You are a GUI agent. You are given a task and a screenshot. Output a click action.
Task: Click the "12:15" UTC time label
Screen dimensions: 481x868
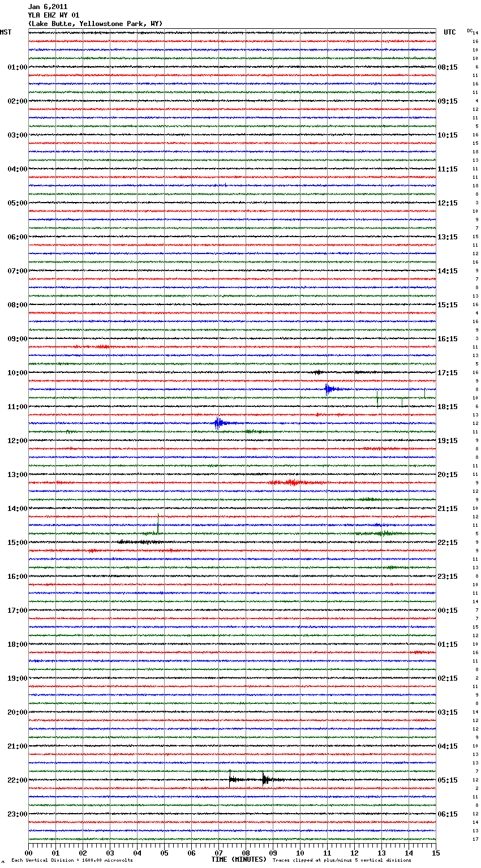(x=448, y=203)
